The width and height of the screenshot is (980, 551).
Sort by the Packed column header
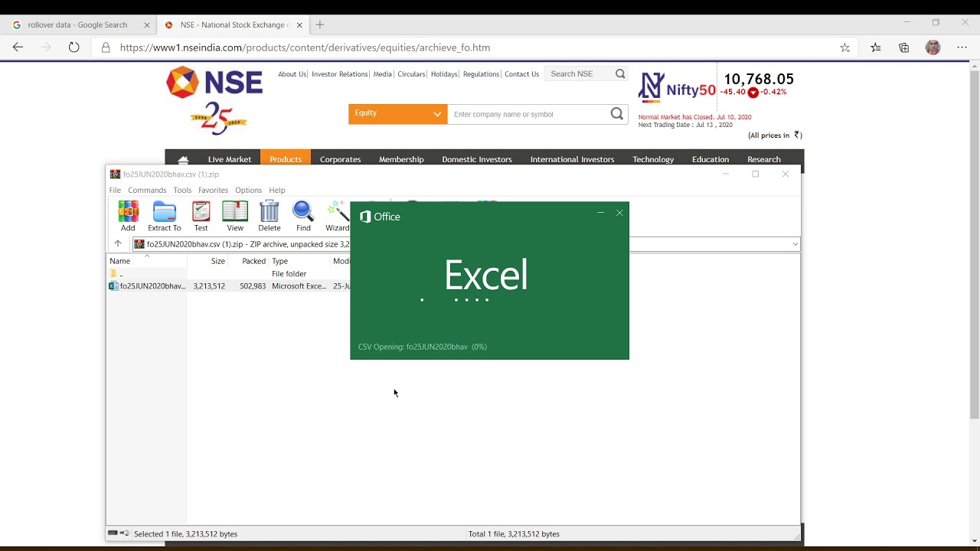pos(249,261)
